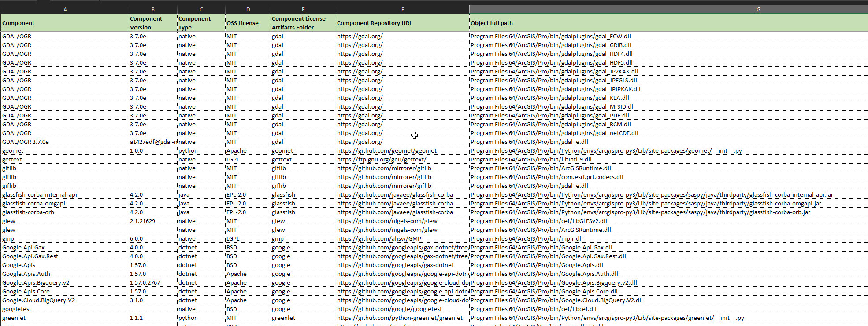Select the 'gdal_netCDF.dll' path cell
Viewport: 868px width, 326px height.
[669, 133]
